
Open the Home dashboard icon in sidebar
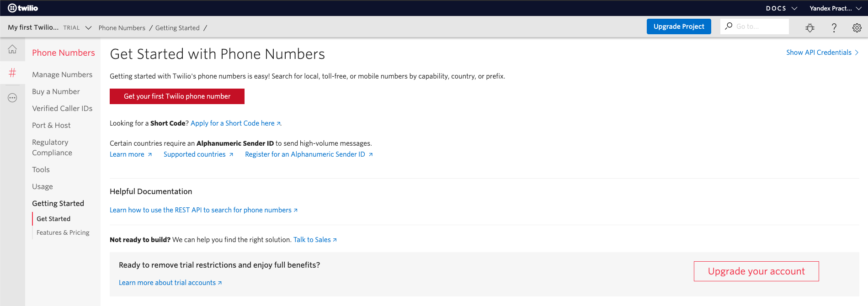pyautogui.click(x=12, y=49)
